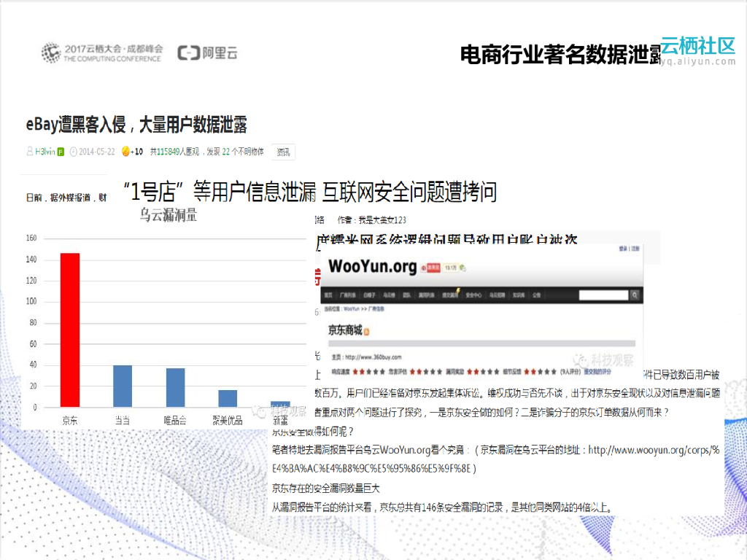Click the 京东 label under the chart
Image resolution: width=747 pixels, height=560 pixels.
tap(70, 421)
